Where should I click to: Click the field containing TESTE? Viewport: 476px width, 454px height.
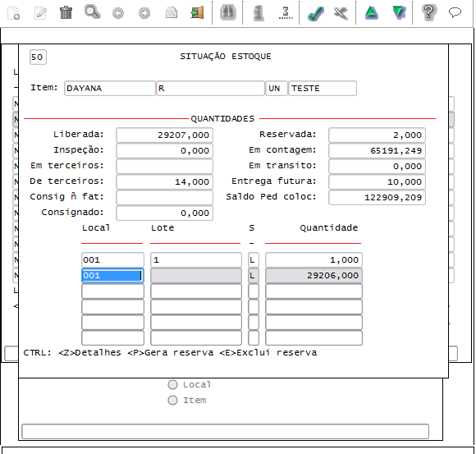323,89
